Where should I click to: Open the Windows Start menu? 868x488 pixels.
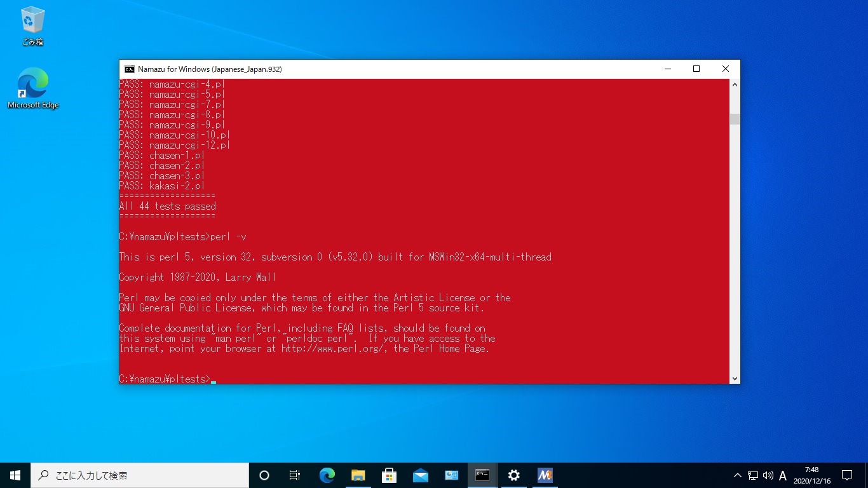click(15, 475)
